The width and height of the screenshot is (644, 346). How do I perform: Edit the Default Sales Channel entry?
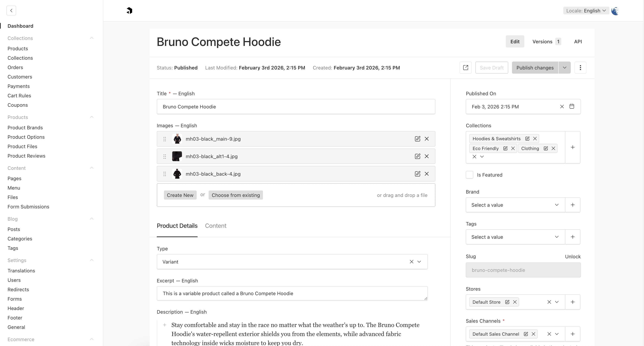coord(526,334)
